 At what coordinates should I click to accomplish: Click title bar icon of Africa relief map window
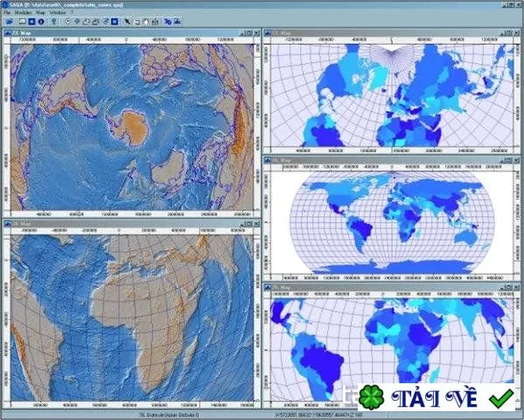7,224
